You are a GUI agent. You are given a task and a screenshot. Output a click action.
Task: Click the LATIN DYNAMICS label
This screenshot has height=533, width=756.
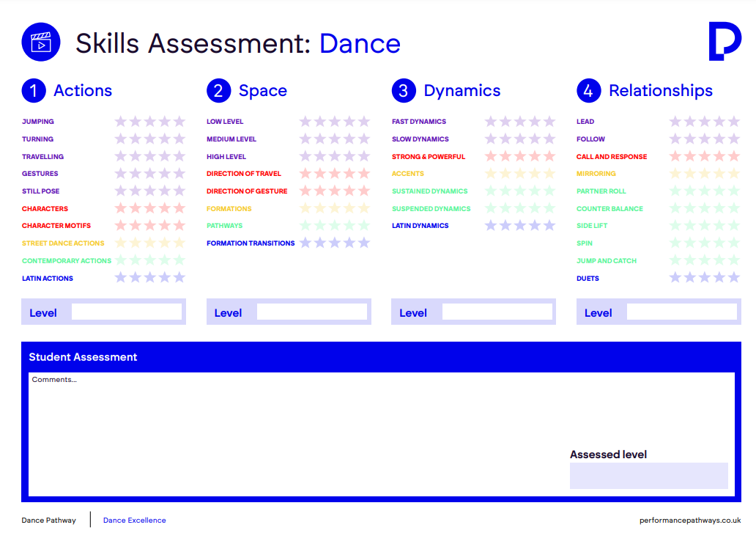[420, 226]
